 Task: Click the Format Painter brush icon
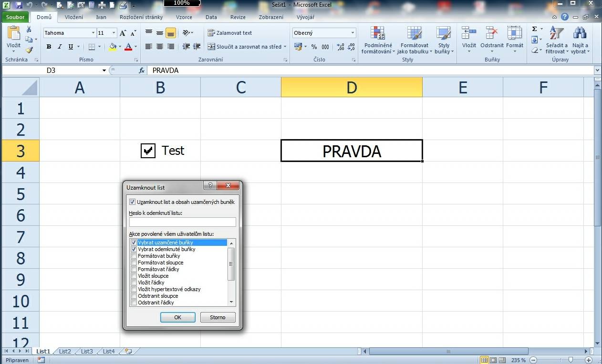(x=29, y=50)
